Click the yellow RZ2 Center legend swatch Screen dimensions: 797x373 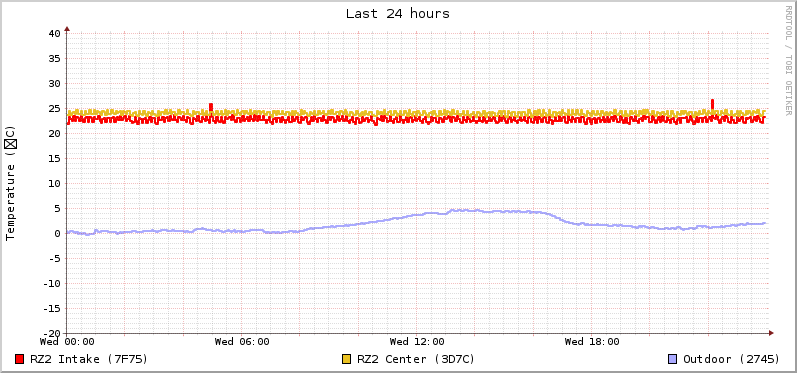coord(347,359)
